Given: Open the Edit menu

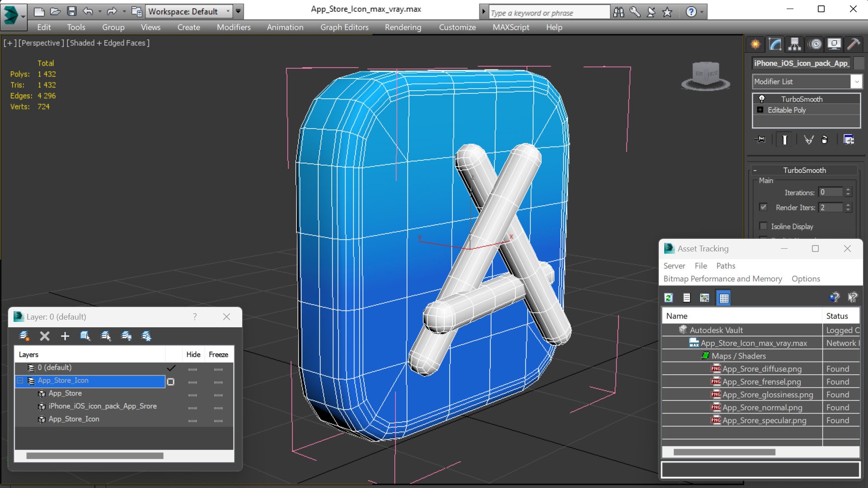Looking at the screenshot, I should (44, 27).
